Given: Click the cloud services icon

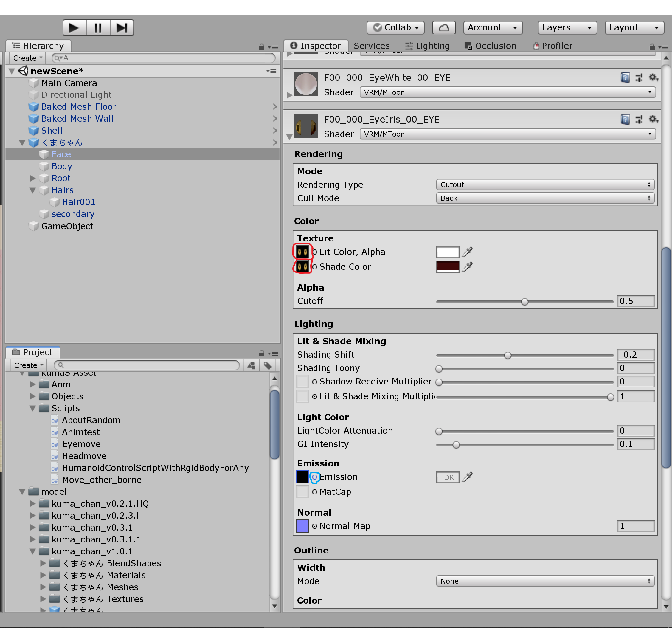Looking at the screenshot, I should pyautogui.click(x=443, y=28).
